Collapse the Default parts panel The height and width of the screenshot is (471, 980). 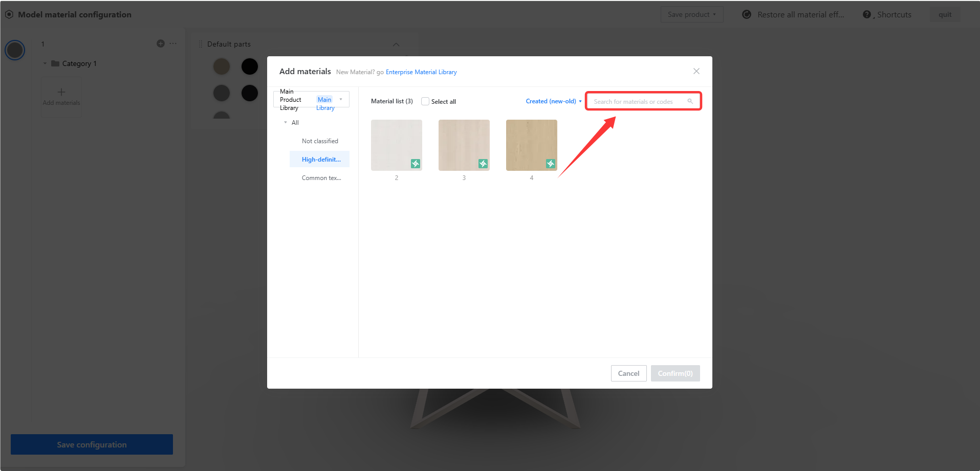(396, 44)
